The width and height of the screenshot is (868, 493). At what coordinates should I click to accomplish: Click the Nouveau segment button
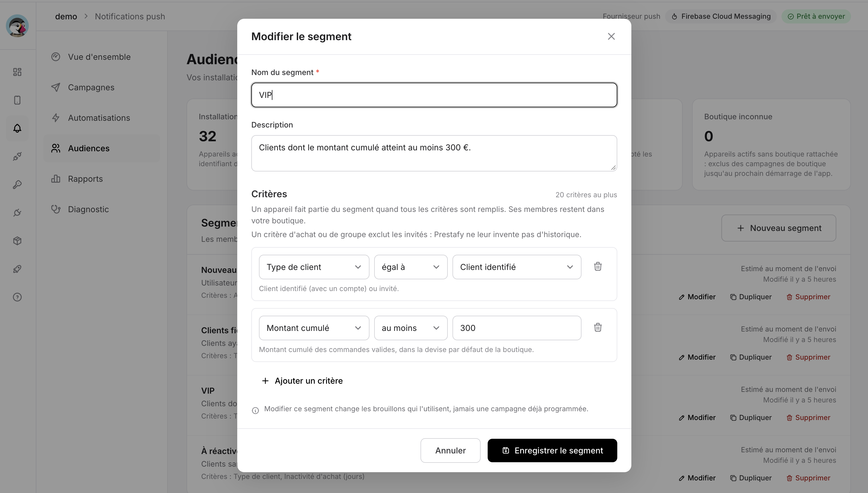778,228
